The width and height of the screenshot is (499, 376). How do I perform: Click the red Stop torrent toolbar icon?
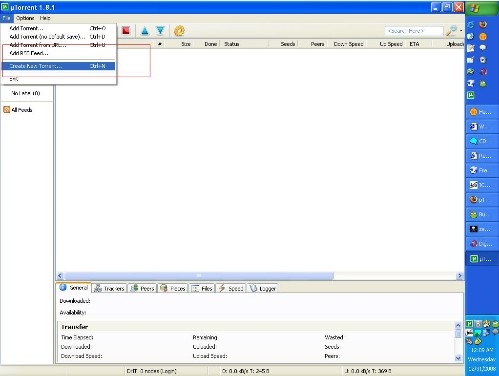tap(126, 31)
